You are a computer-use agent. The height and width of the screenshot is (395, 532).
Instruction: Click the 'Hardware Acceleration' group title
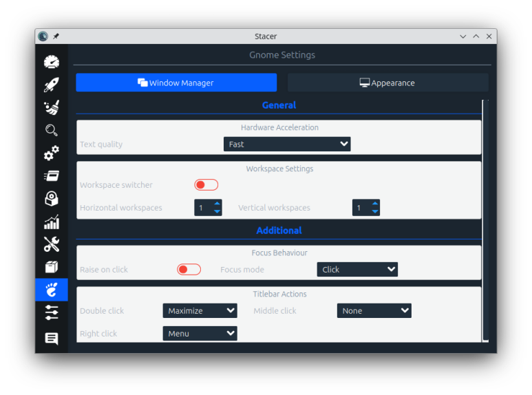(x=279, y=127)
